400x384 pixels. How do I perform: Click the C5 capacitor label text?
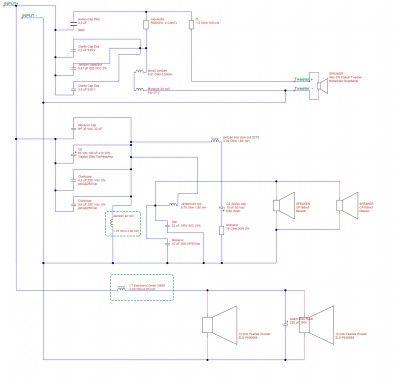point(95,153)
